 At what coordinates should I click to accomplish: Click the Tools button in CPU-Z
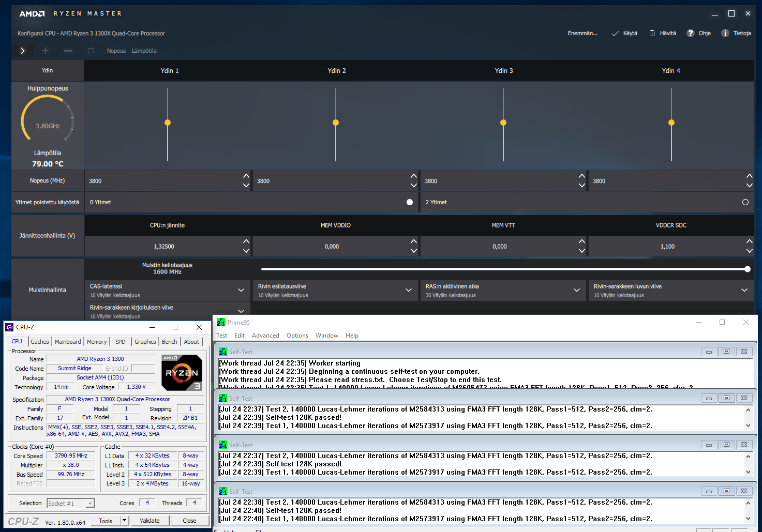coord(106,521)
